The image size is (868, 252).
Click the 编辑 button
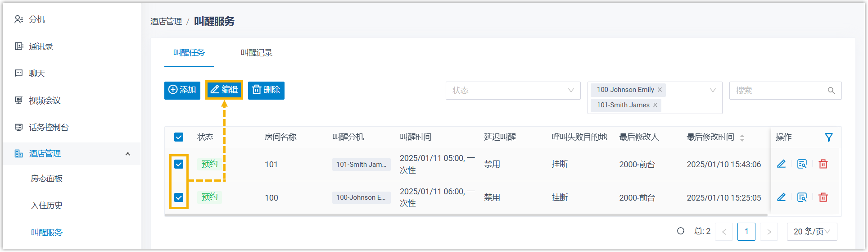(224, 90)
